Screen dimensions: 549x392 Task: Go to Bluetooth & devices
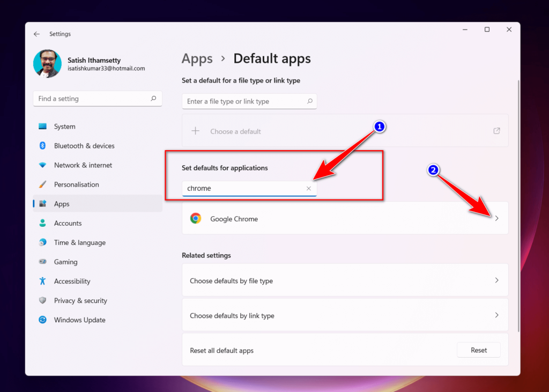click(x=98, y=146)
